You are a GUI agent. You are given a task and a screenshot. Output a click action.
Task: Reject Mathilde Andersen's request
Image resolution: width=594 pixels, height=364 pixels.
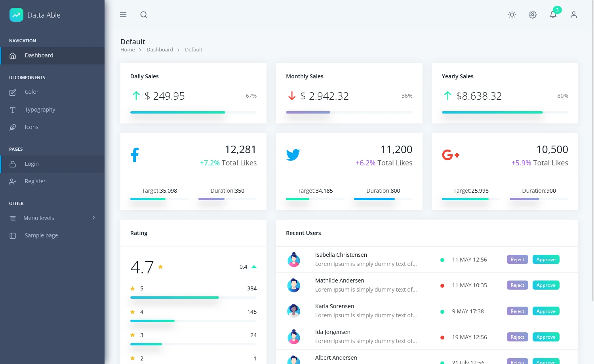[517, 285]
